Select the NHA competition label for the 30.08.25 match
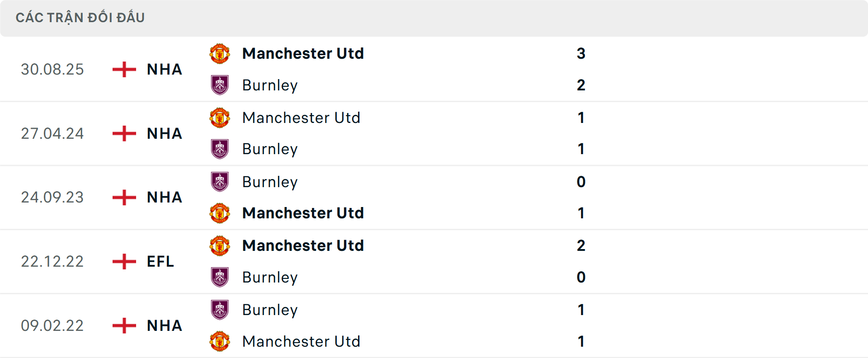The image size is (868, 358). [x=164, y=69]
